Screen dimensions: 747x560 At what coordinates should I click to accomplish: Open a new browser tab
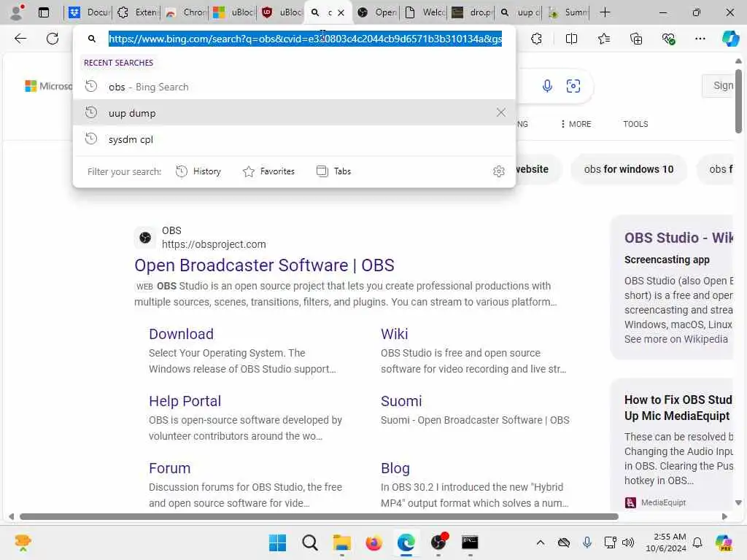[605, 12]
